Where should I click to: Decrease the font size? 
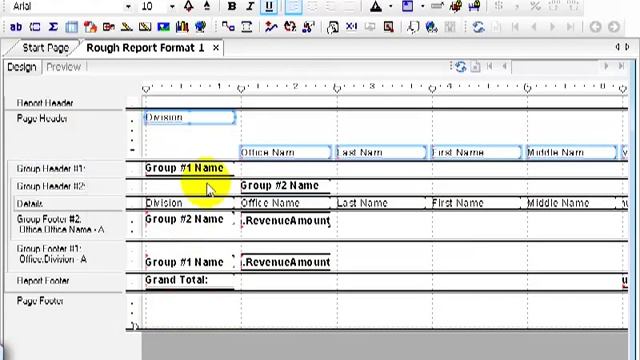click(x=207, y=6)
